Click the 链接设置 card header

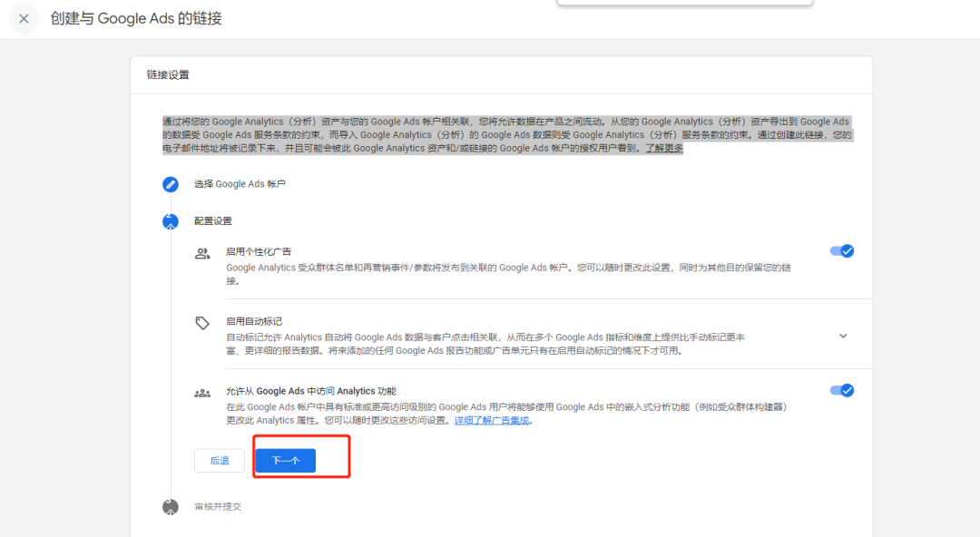[x=169, y=74]
